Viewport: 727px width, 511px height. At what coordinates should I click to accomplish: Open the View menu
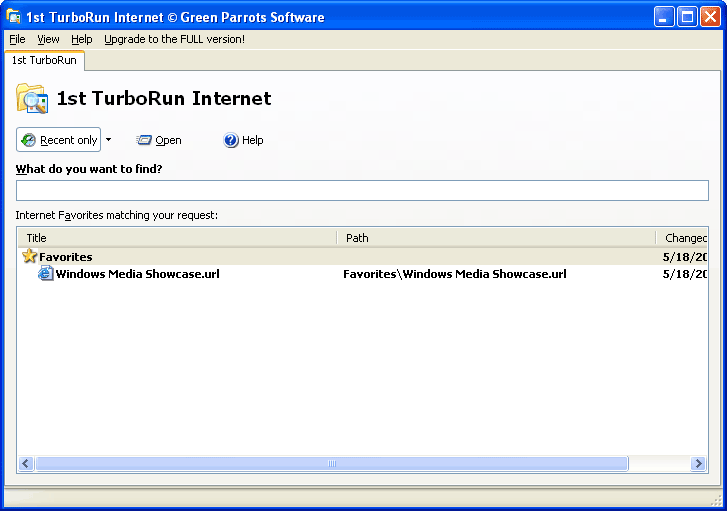point(48,39)
